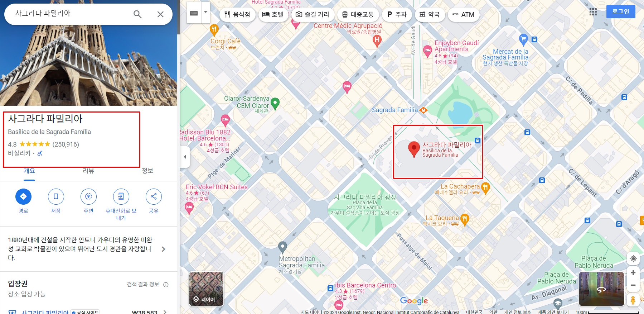644x314 pixels.
Task: Click the Eric Vökel BCN Suites hotel marker
Action: (x=189, y=208)
